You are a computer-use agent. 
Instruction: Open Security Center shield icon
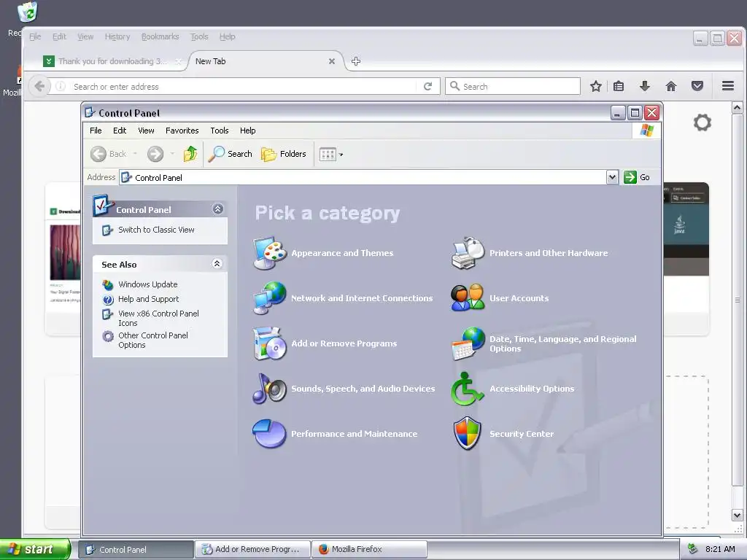[x=468, y=434]
